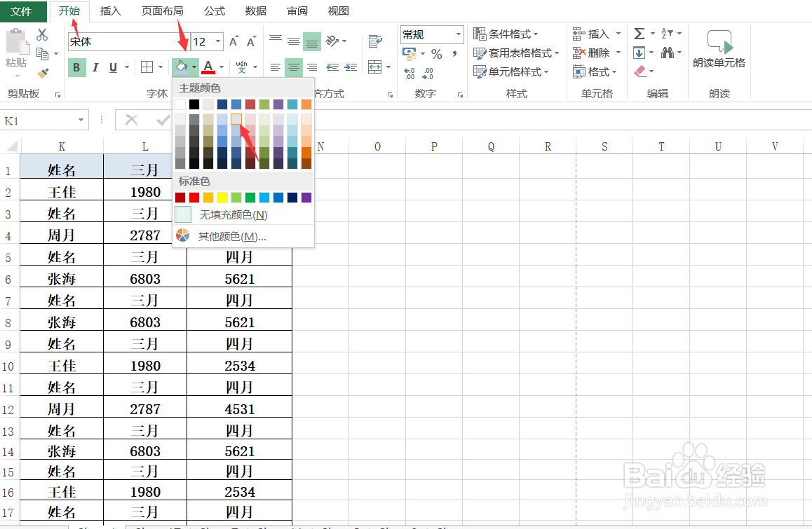Apply percent style with the % icon
812x529 pixels.
click(437, 54)
